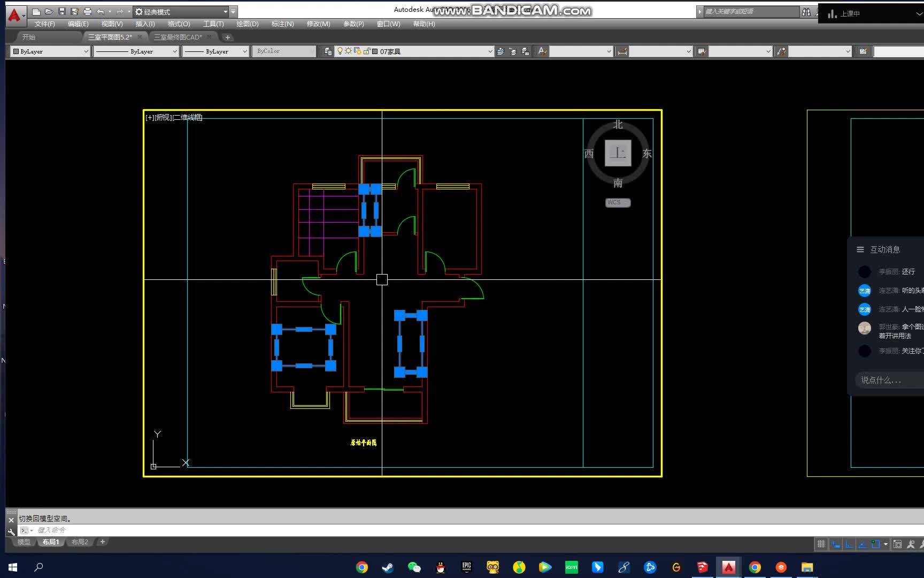Viewport: 924px width, 578px height.
Task: Toggle the layer lock padlock icon
Action: point(366,51)
